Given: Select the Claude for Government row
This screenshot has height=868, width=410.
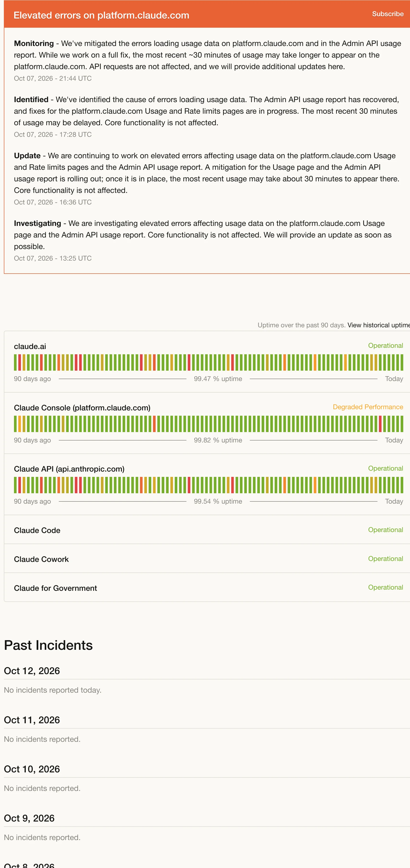Looking at the screenshot, I should point(207,587).
